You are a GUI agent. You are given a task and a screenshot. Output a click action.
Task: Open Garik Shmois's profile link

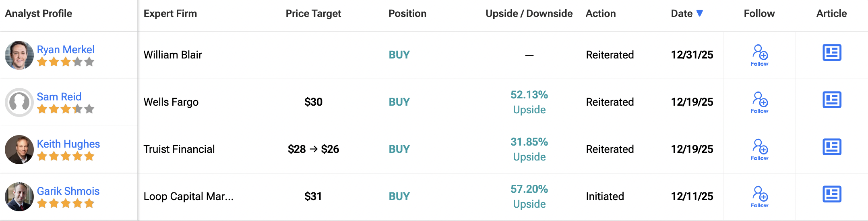click(68, 191)
